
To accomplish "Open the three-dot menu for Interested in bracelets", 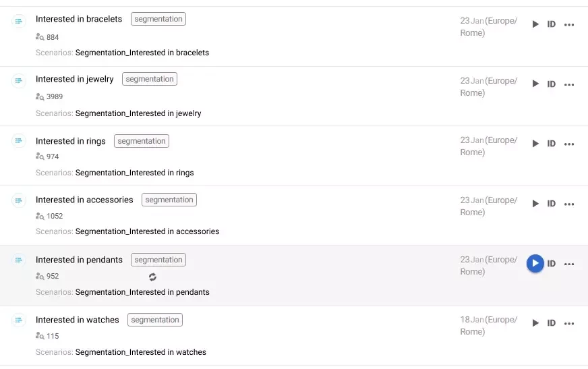I will [x=569, y=24].
